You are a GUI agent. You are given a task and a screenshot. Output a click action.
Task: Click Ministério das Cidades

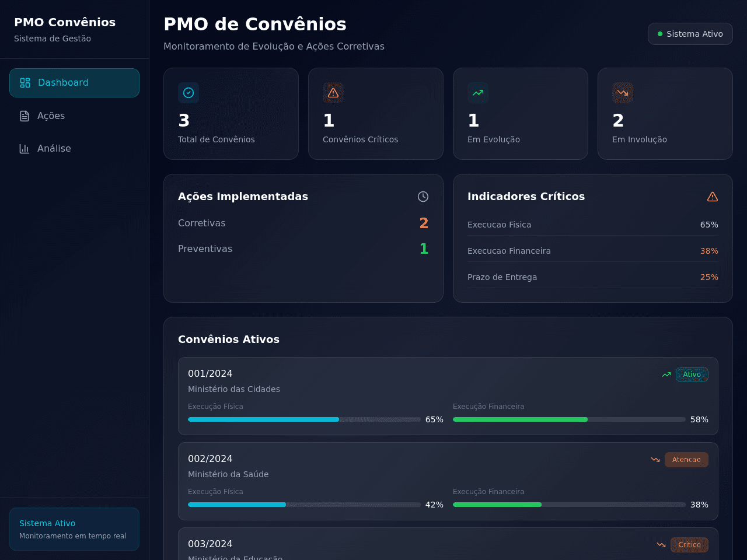234,389
